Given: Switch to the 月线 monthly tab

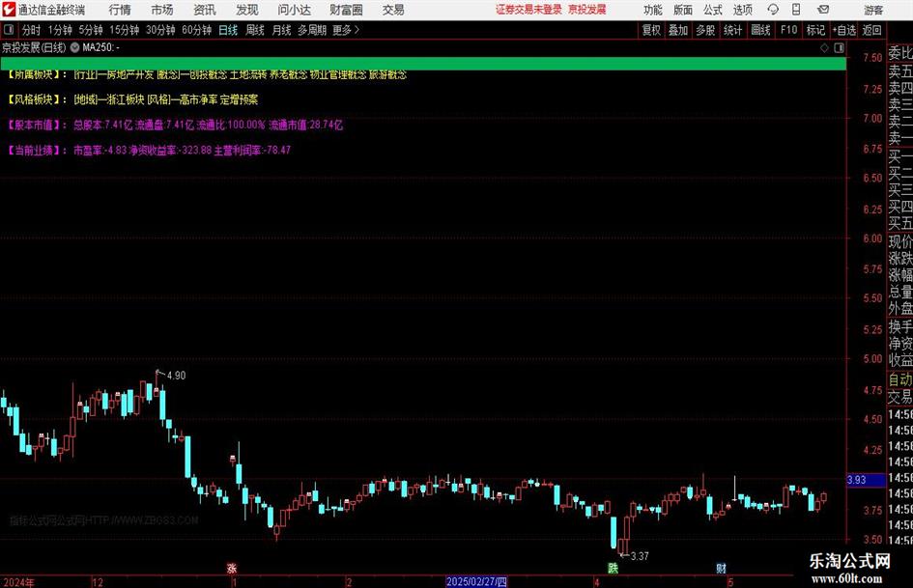Looking at the screenshot, I should point(281,30).
